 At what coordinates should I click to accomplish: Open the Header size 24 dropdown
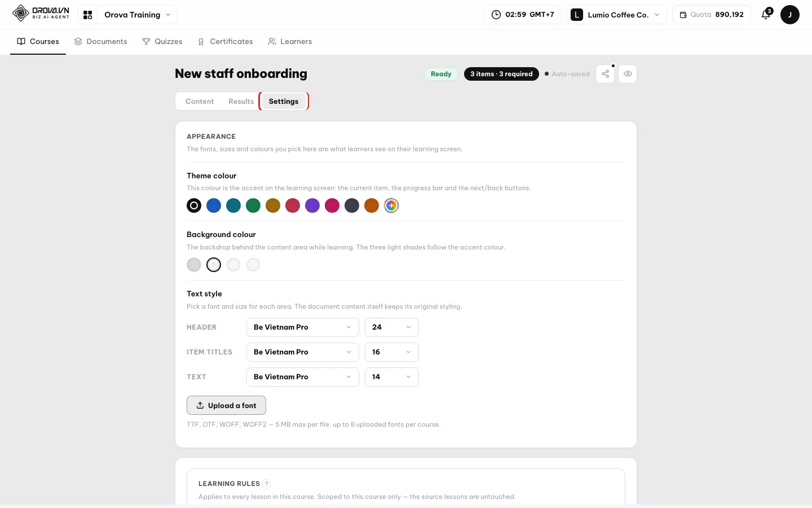pos(392,327)
